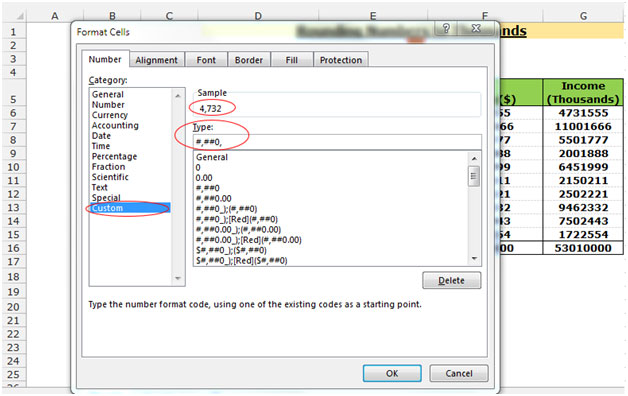
Task: Select column A header in the spreadsheet
Action: [55, 16]
